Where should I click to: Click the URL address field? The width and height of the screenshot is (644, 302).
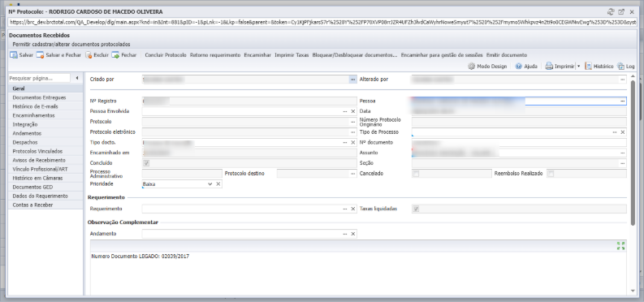(x=322, y=23)
